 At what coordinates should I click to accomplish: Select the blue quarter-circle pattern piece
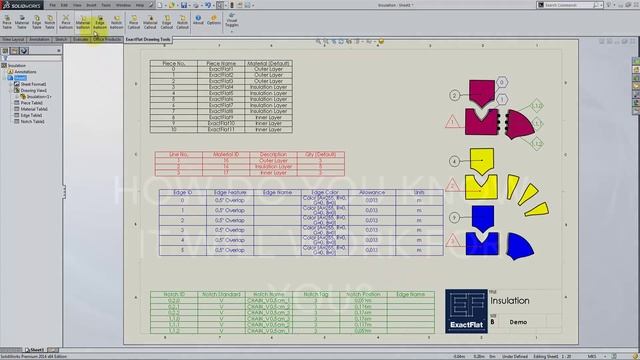tap(520, 246)
